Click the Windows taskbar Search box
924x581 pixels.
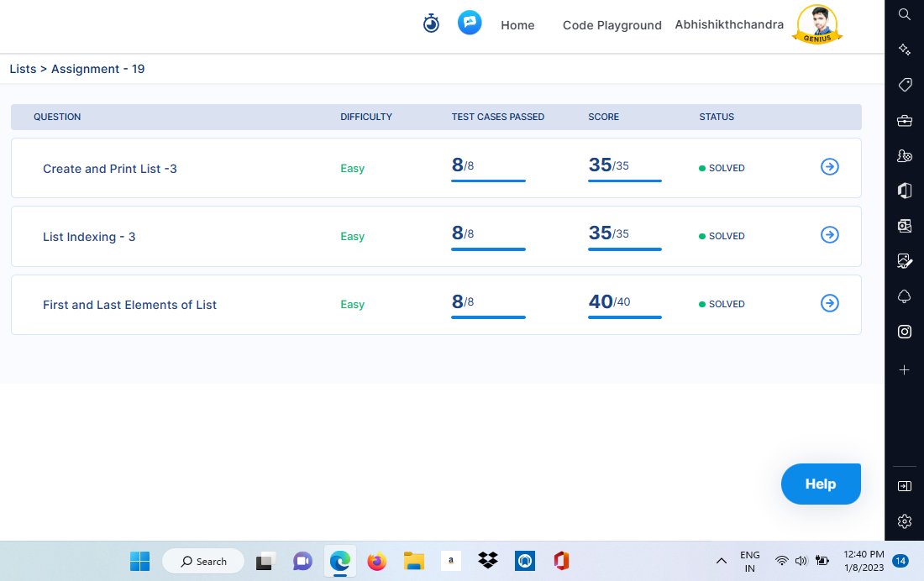point(203,561)
